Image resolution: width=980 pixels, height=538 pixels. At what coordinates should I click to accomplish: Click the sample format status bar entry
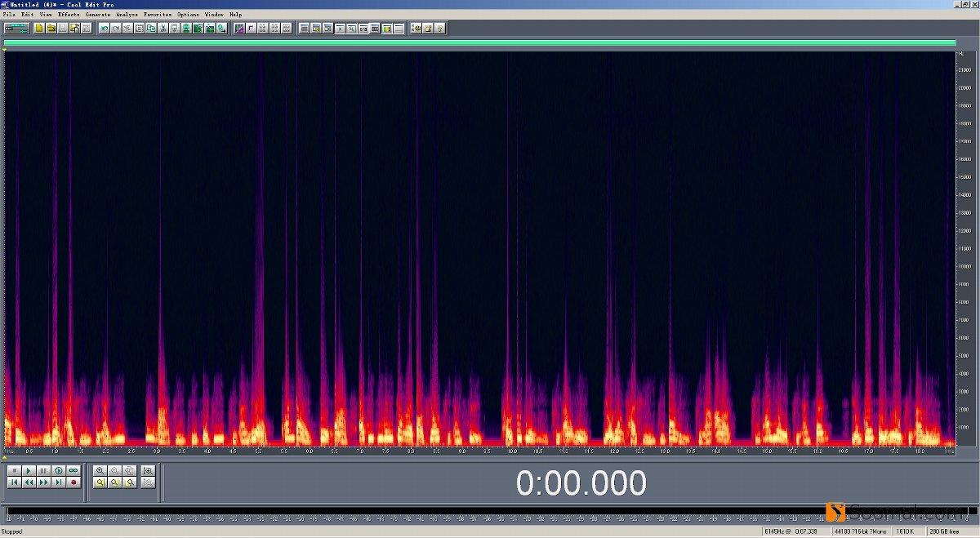pos(862,531)
